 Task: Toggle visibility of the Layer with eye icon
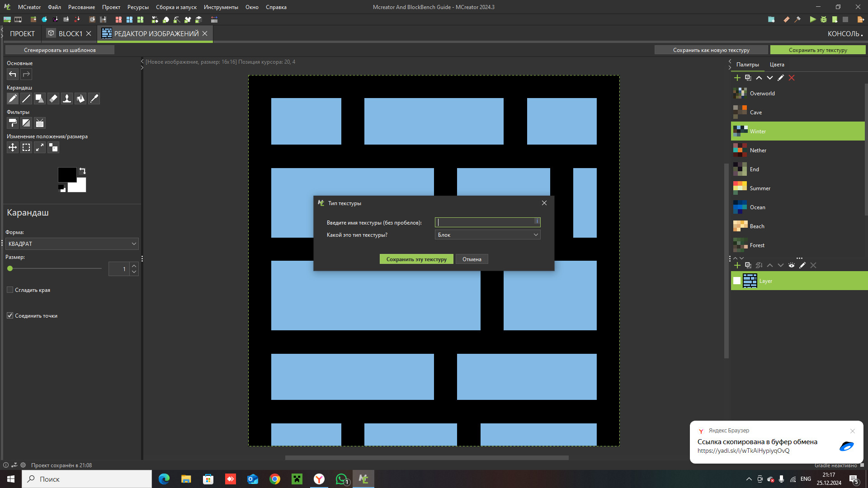tap(791, 265)
